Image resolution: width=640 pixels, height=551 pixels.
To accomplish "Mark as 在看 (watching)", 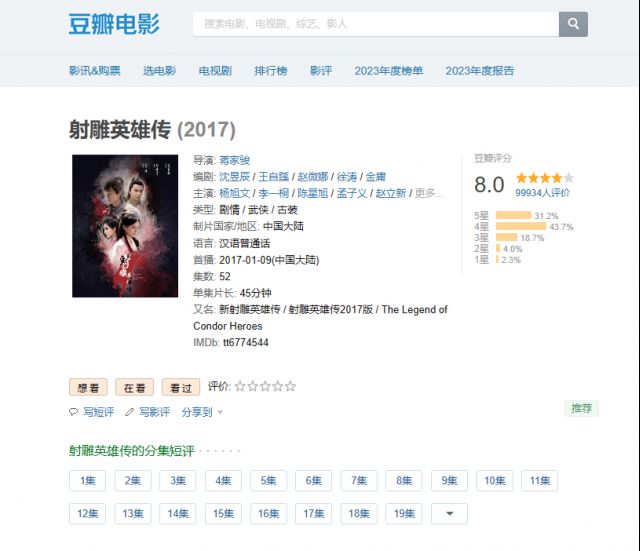I will (134, 387).
